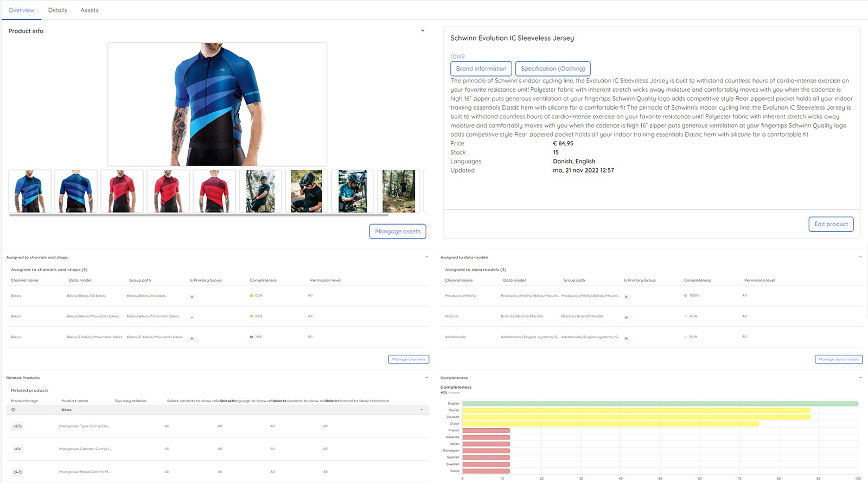Click the Productimage column header
Viewport: 868px width, 483px height.
(24, 401)
